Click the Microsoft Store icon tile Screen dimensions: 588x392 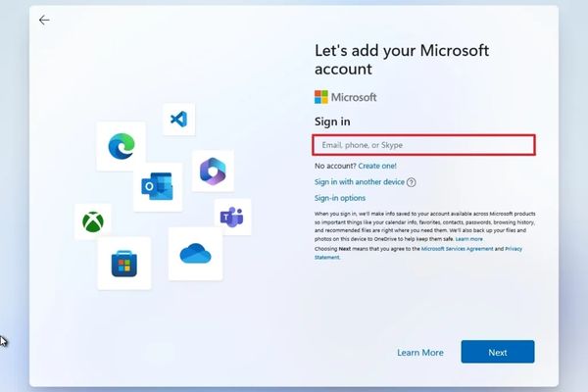[x=124, y=263]
